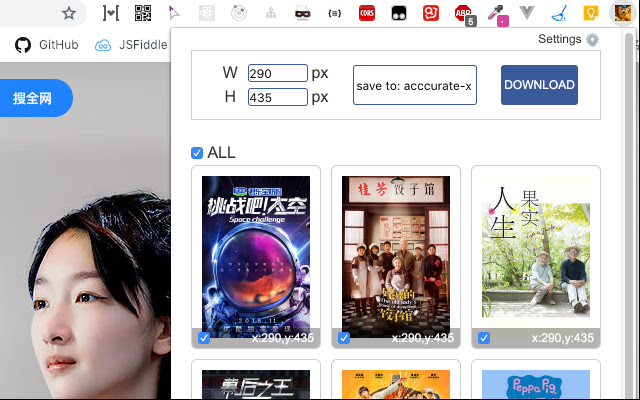Open the grey hierarchy tree extension icon
The width and height of the screenshot is (640, 400).
[271, 13]
